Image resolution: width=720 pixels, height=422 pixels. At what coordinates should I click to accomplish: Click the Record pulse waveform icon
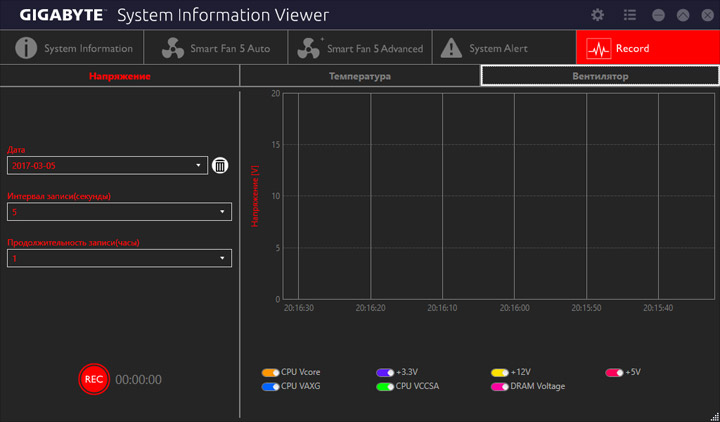(x=599, y=48)
